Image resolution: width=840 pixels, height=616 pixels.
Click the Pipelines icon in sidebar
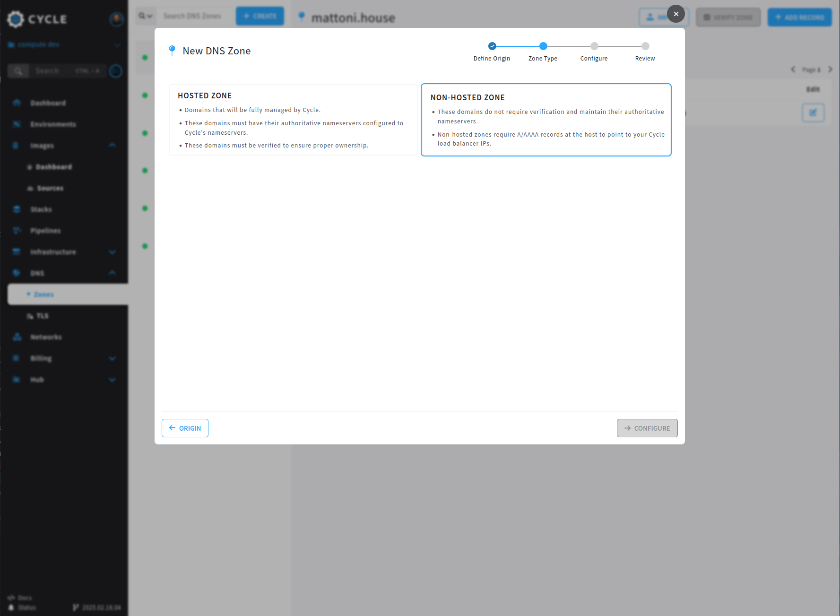coord(17,231)
